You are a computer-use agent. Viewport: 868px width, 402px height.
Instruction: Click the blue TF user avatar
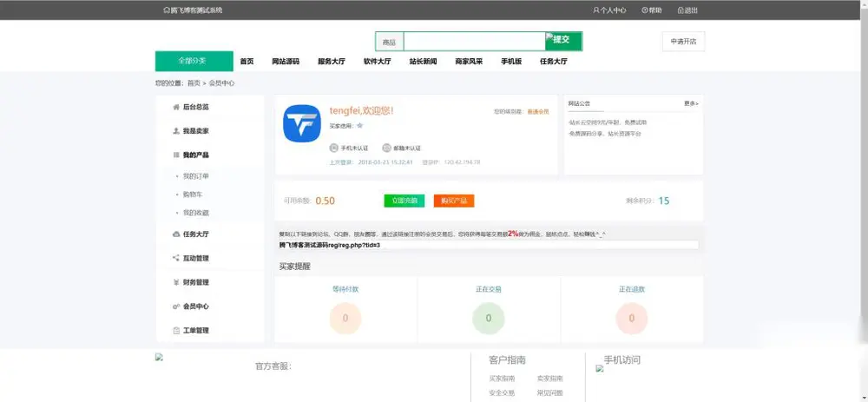click(302, 123)
